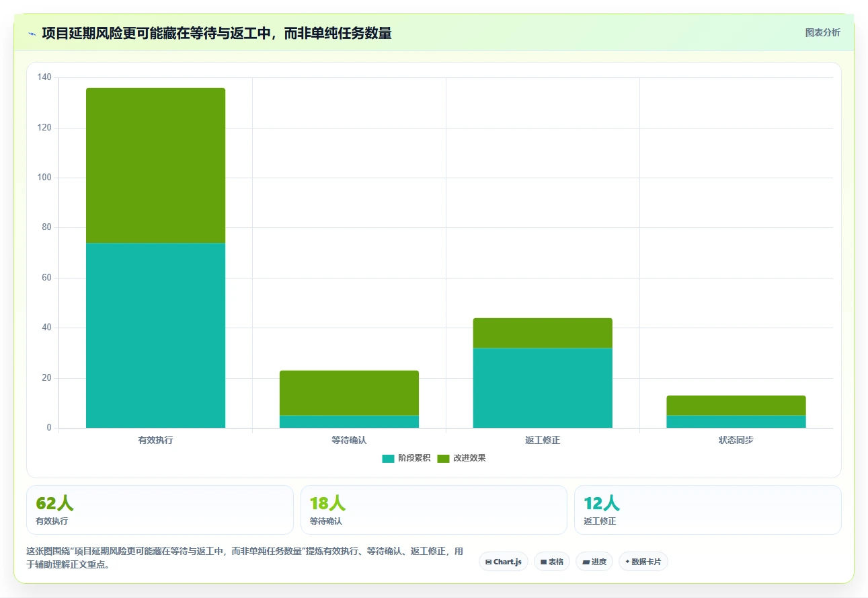Click the 80 y-axis value

pyautogui.click(x=47, y=228)
